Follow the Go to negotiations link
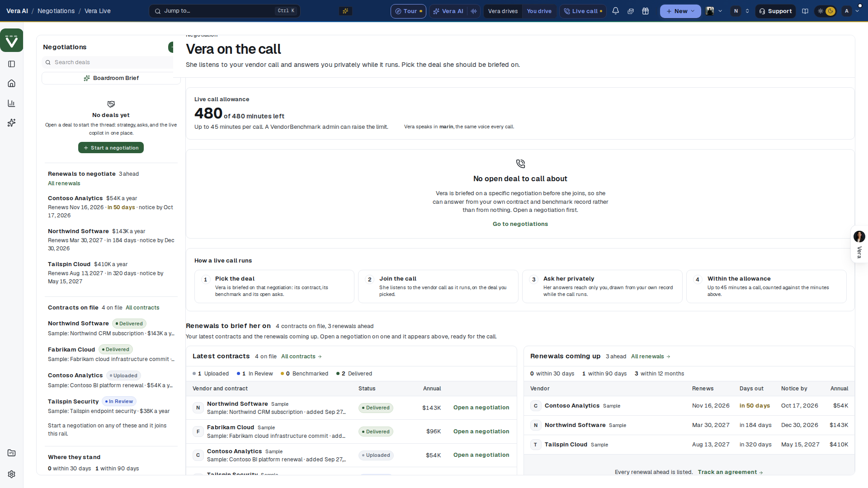Screen dimensions: 868x488 pos(520,224)
